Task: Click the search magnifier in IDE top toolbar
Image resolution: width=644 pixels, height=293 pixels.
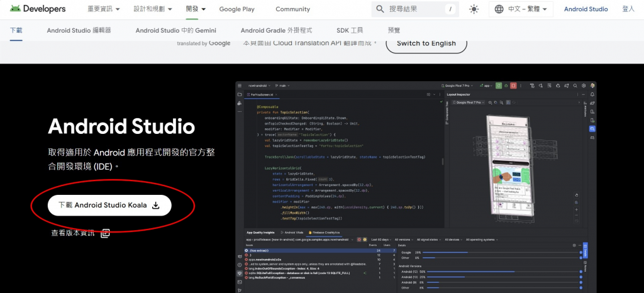Action: (x=575, y=86)
